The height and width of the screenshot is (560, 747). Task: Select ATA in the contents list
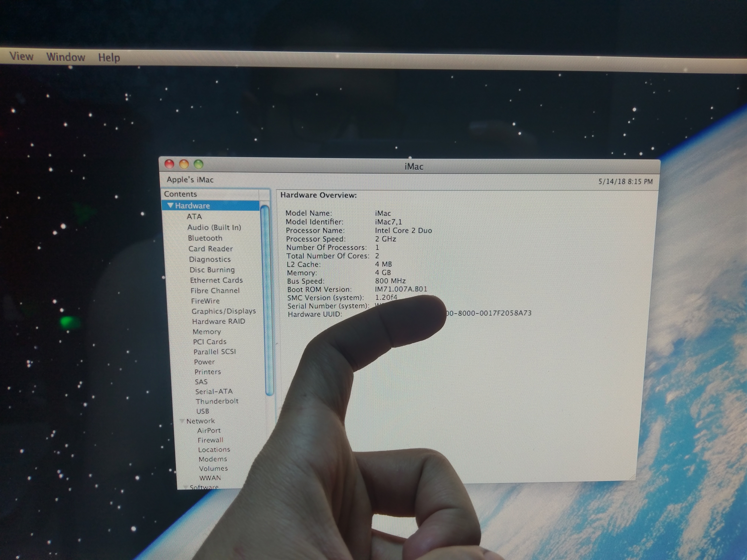[194, 216]
